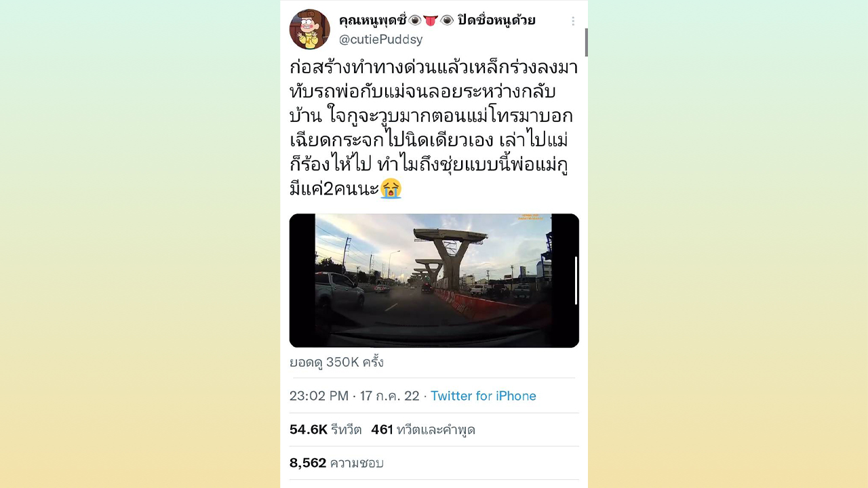Open 461 ทวีตและคำพูด quotes
868x488 pixels.
(x=423, y=430)
